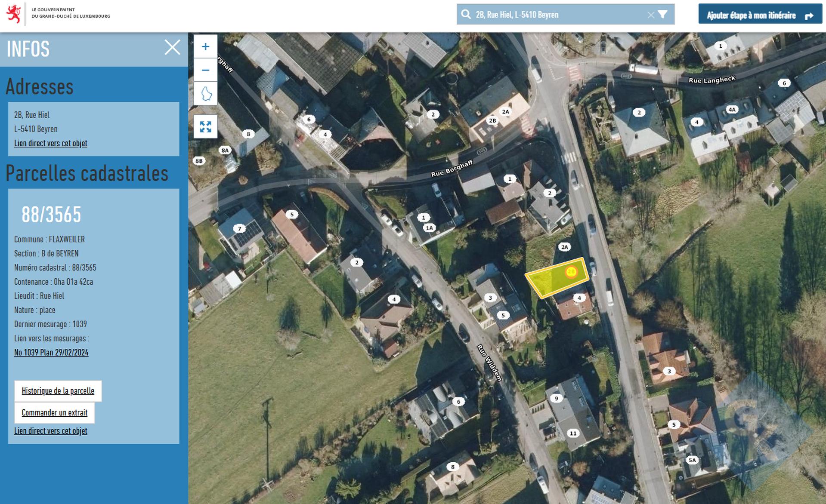Open the search filter funnel dropdown

pos(663,15)
